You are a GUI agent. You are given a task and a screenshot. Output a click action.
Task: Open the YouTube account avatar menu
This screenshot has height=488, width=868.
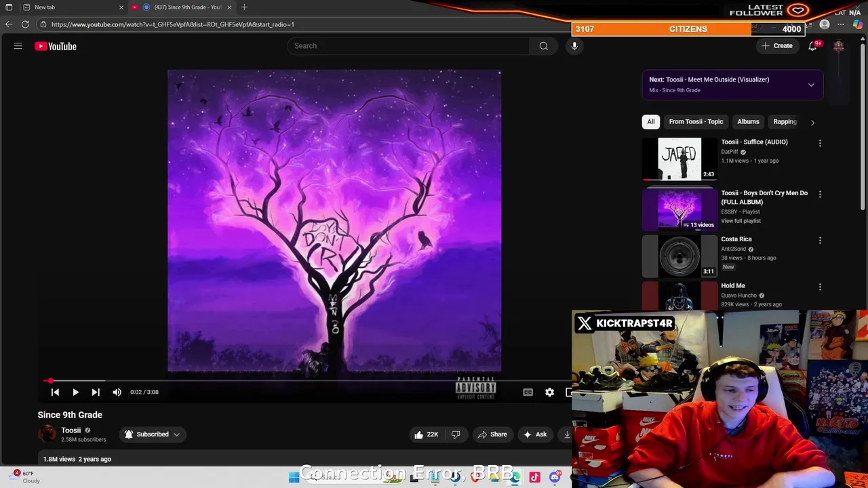click(x=839, y=46)
